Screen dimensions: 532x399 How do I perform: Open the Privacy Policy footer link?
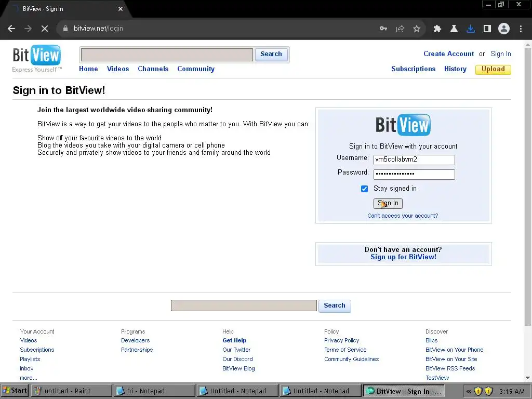click(342, 340)
